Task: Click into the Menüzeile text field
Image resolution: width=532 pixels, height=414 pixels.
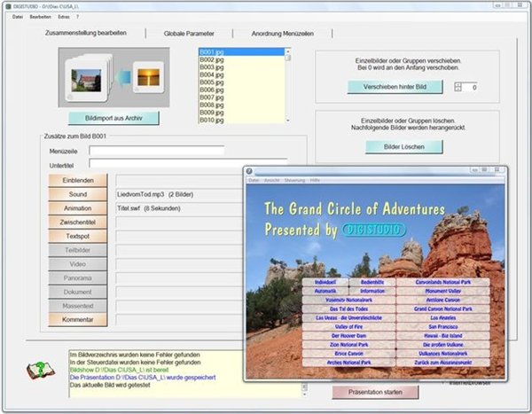Action: (164, 150)
